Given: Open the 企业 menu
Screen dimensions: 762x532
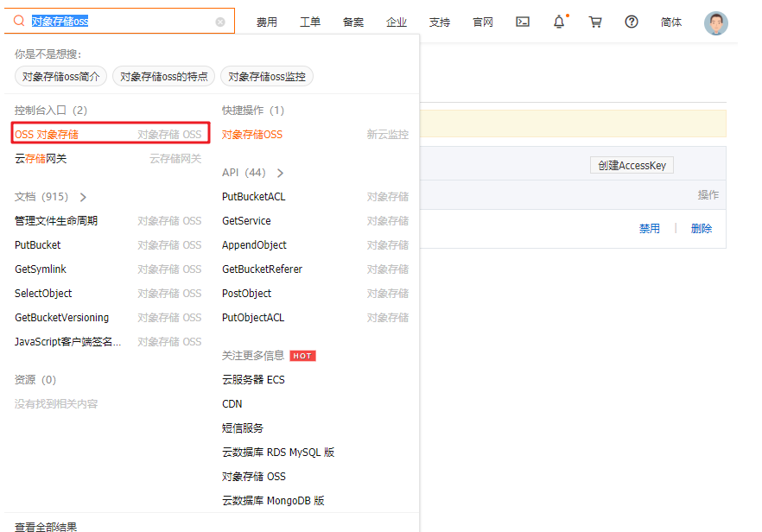Looking at the screenshot, I should 397,22.
